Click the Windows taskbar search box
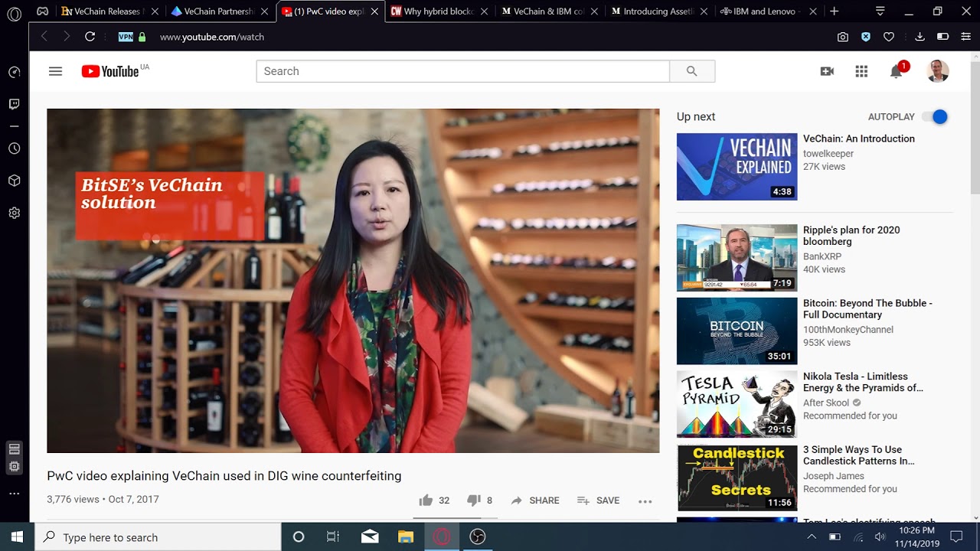Image resolution: width=980 pixels, height=551 pixels. (158, 537)
